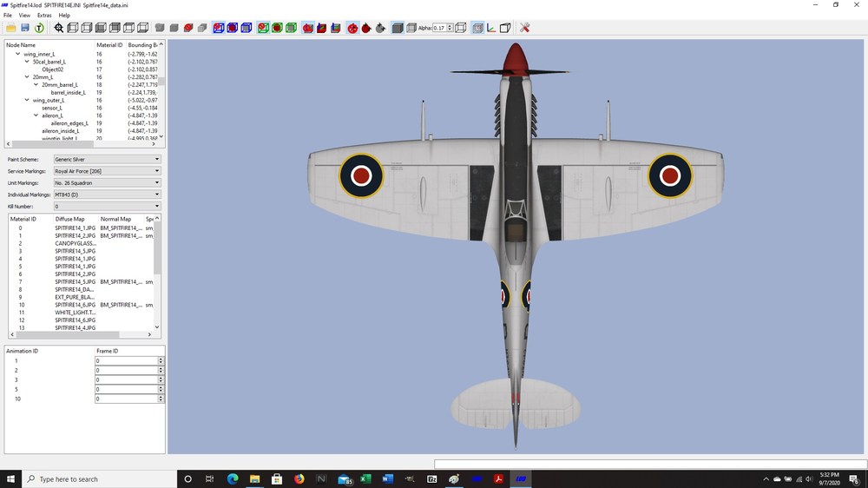Click the blue-framed cube with dark red fill
868x488 pixels.
(233, 28)
